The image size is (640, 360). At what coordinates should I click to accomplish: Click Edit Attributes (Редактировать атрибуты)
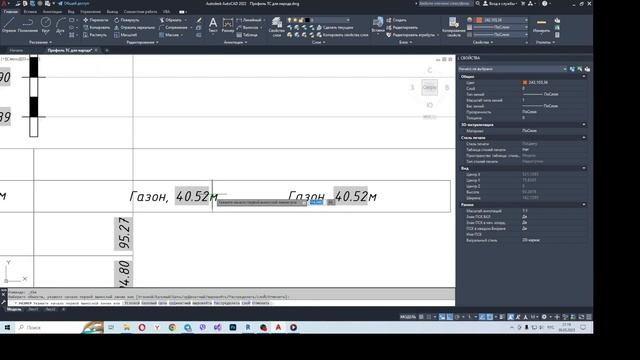click(x=410, y=35)
